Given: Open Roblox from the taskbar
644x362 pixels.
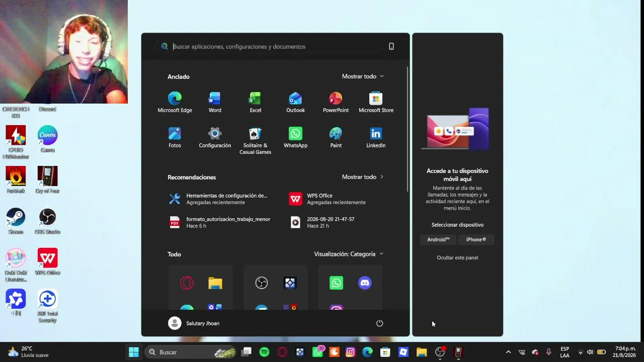Looking at the screenshot, I should (x=403, y=352).
